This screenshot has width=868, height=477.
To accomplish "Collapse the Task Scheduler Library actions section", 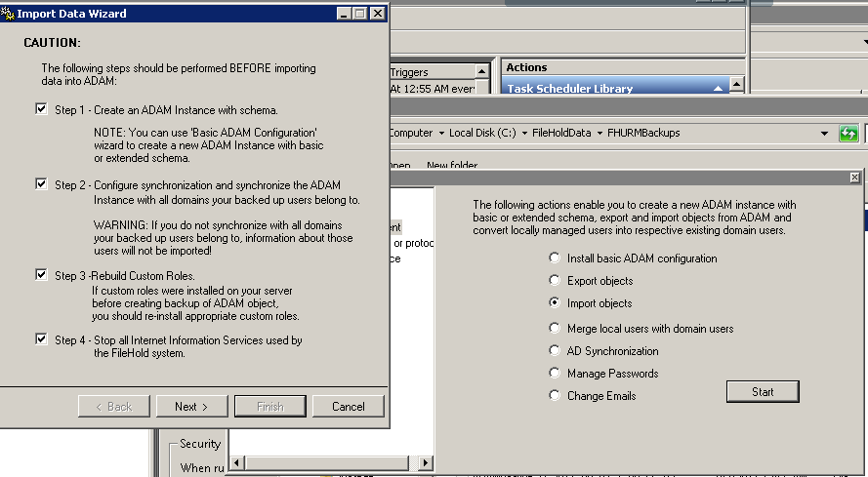I will (718, 88).
